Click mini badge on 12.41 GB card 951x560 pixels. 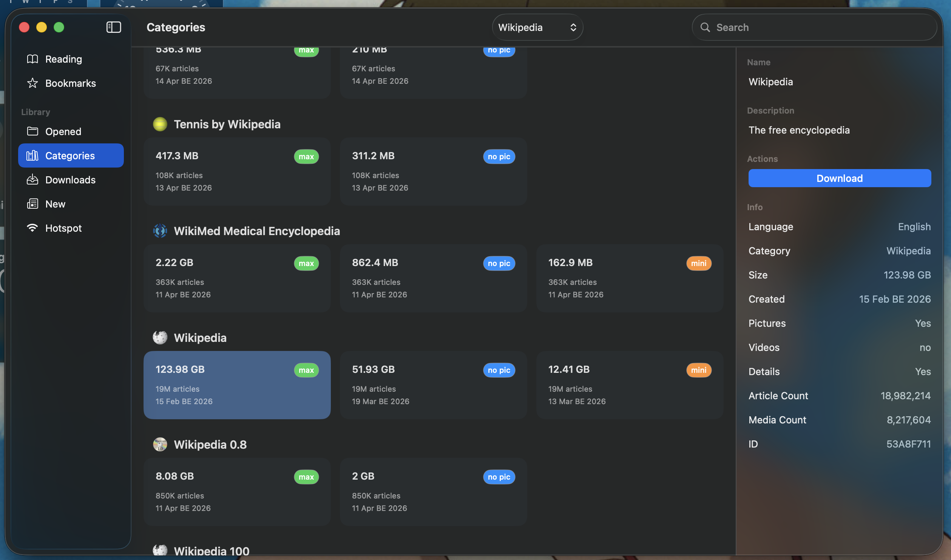click(x=699, y=370)
